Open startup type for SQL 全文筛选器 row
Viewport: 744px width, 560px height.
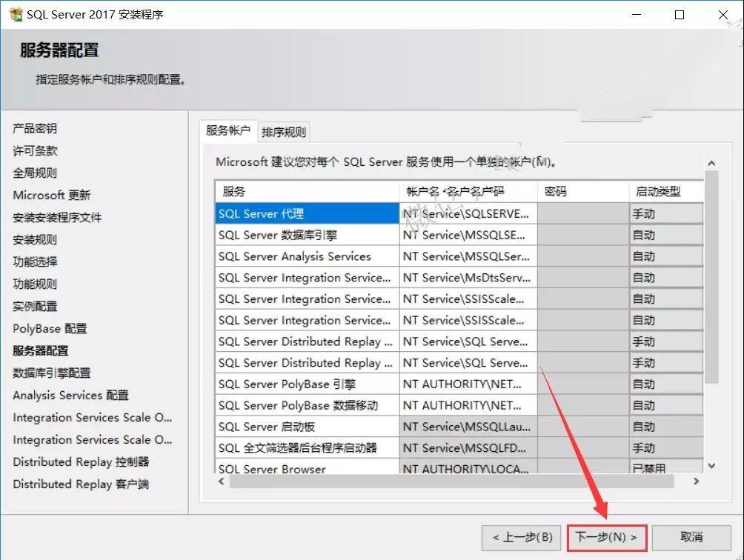[x=667, y=448]
